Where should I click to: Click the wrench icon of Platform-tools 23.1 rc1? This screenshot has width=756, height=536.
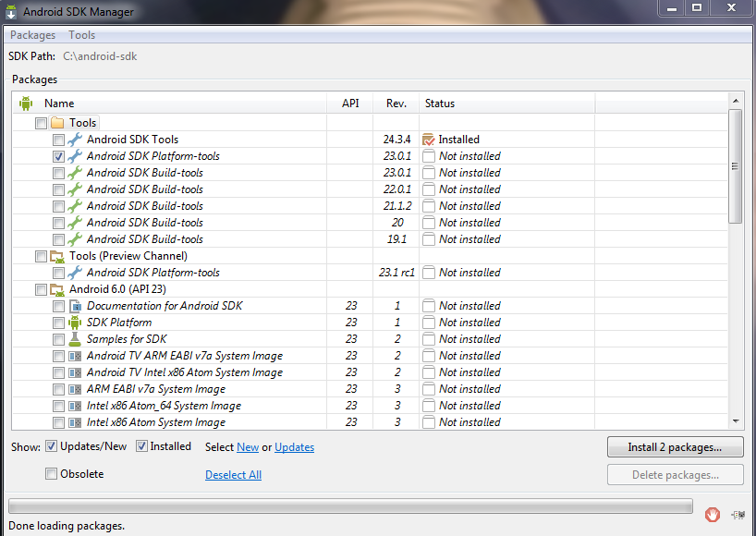pos(75,273)
